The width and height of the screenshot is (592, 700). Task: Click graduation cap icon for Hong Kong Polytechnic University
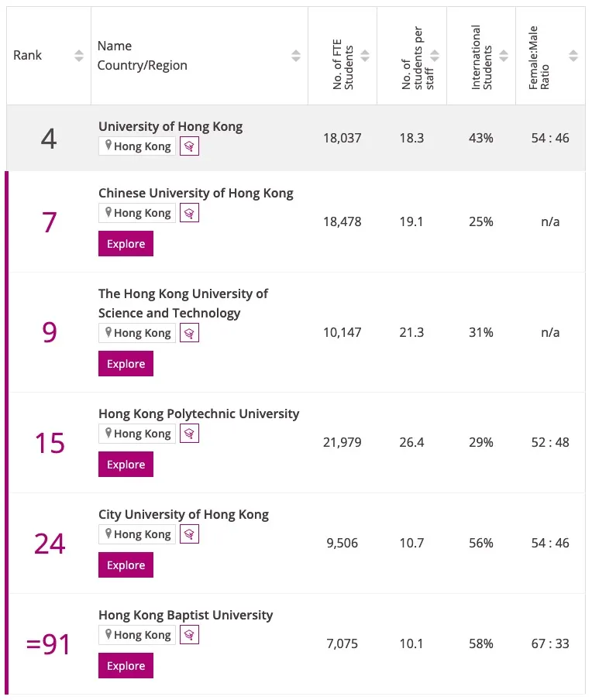(189, 434)
